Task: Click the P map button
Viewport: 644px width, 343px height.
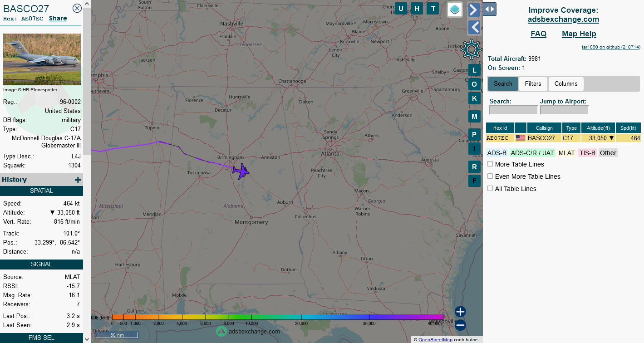Action: (x=474, y=135)
